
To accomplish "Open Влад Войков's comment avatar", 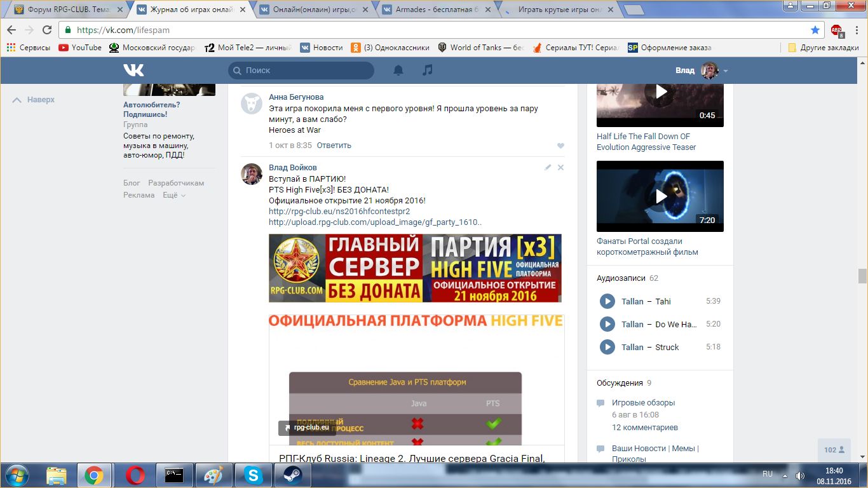I will pos(252,173).
